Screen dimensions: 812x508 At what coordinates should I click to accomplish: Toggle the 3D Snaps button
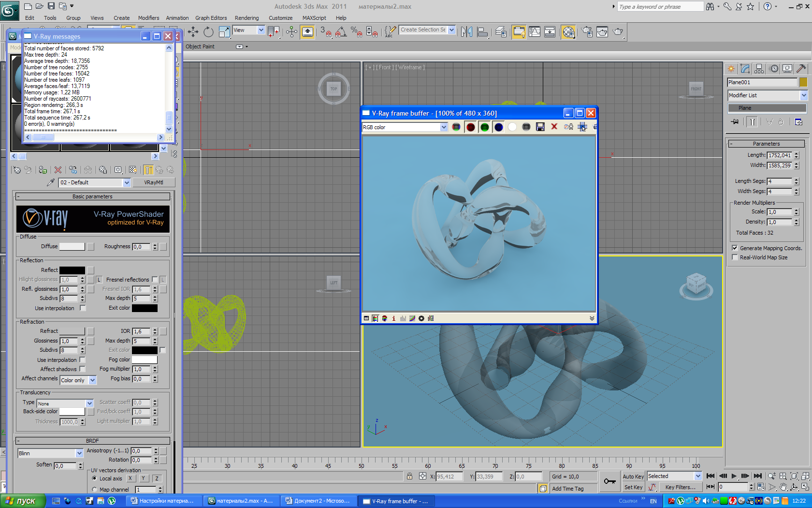point(326,32)
